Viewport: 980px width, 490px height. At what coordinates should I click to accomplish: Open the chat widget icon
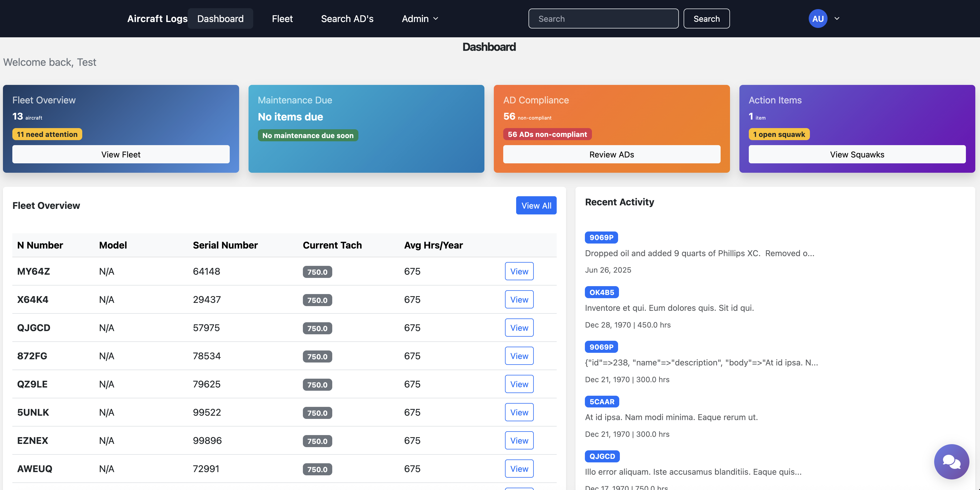(x=952, y=462)
